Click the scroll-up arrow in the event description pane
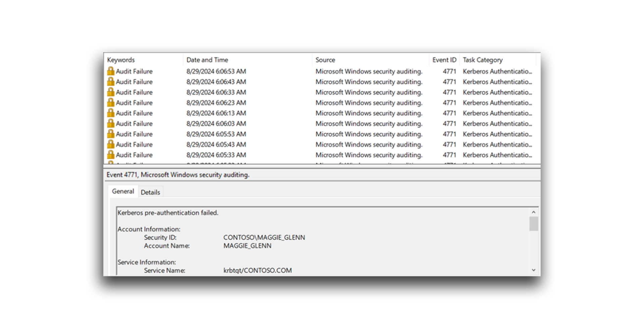Viewport: 644px width, 329px height. [534, 212]
